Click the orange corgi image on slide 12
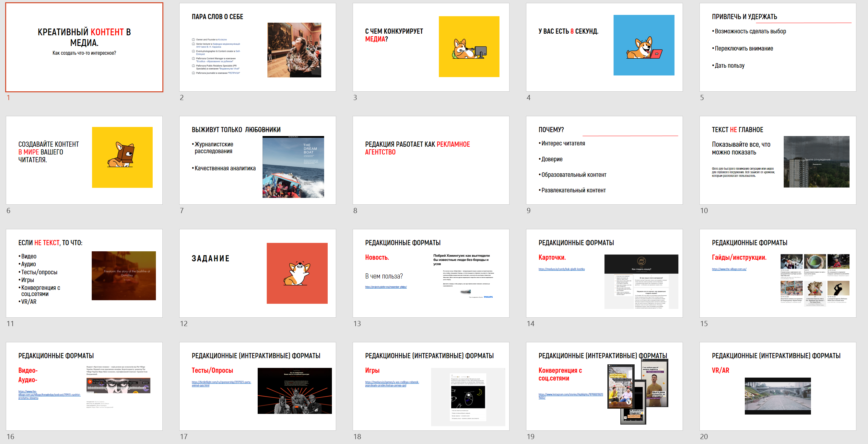Screen dimensions: 868x444 point(297,273)
